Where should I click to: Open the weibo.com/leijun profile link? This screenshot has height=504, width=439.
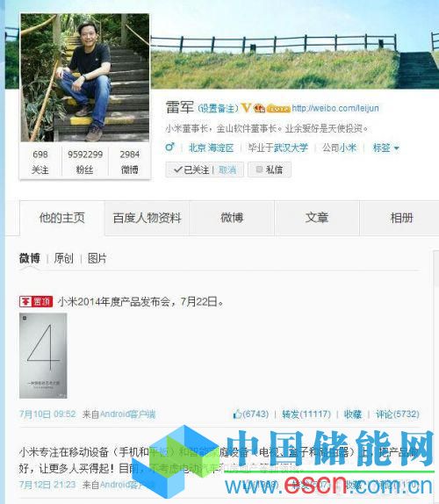[x=335, y=108]
